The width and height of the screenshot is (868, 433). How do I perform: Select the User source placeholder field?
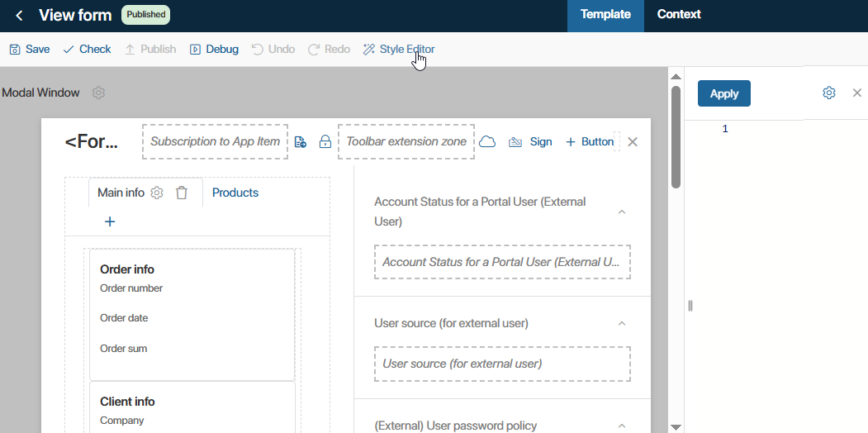502,364
